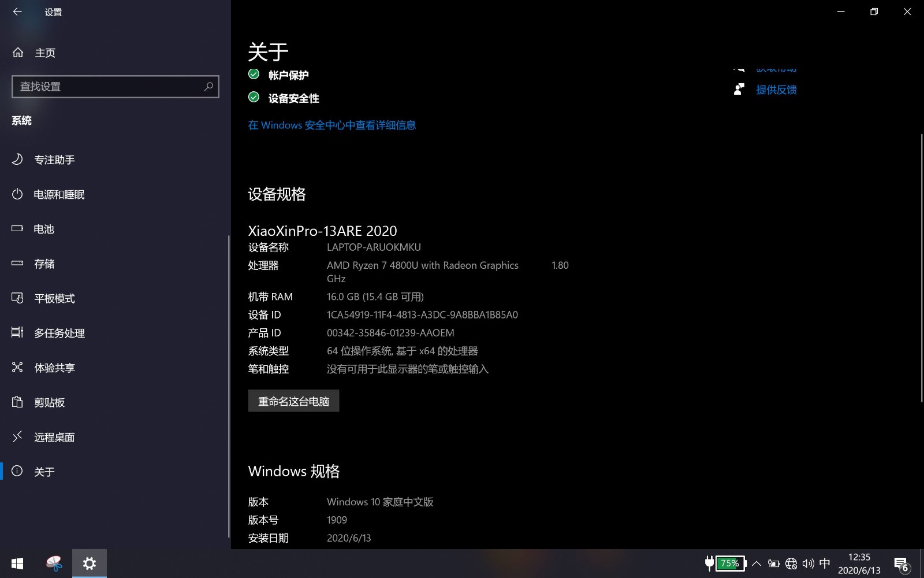
Task: Open network globe icon in tray
Action: [x=791, y=564]
